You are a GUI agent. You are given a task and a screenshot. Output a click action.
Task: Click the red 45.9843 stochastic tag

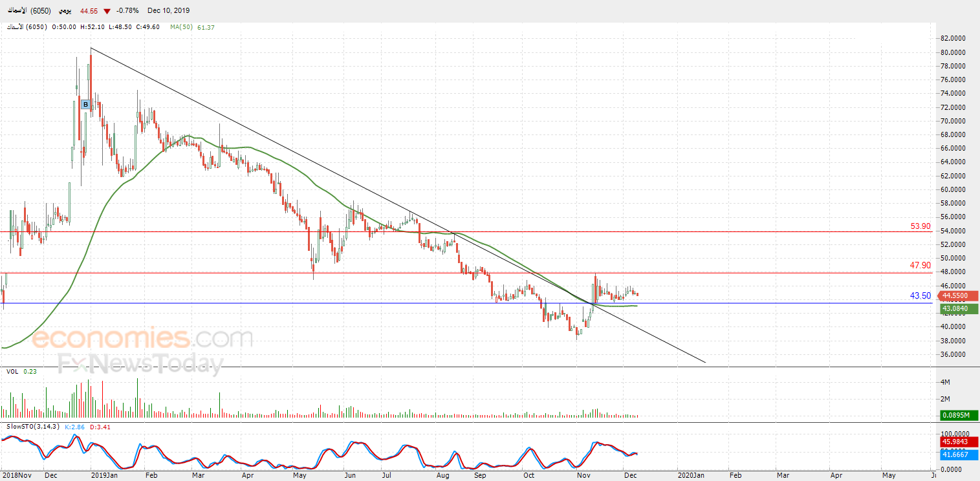coord(959,442)
